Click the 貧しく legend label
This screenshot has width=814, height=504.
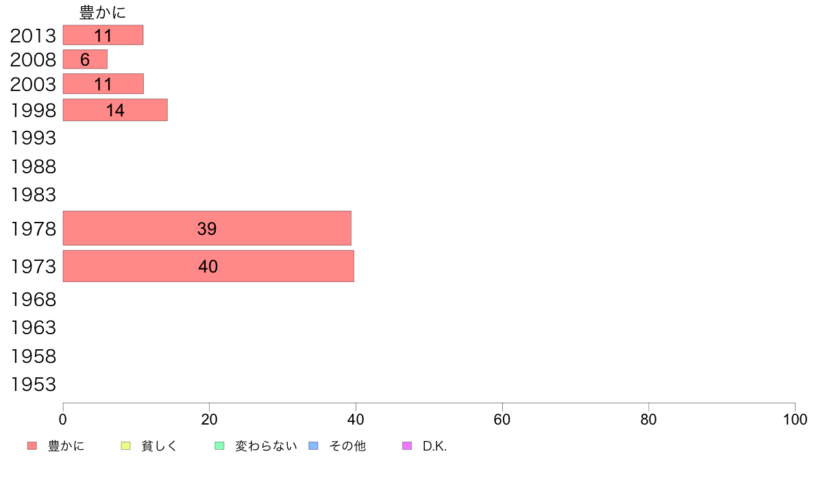159,446
